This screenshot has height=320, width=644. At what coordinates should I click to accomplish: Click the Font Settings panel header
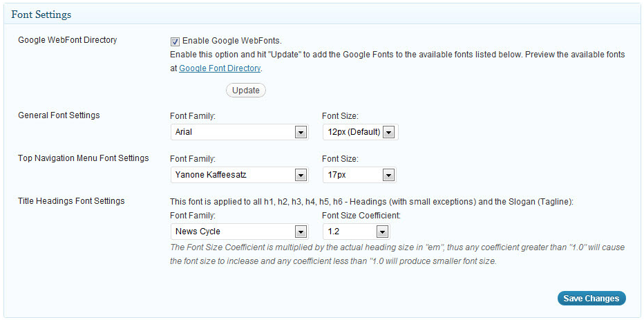(41, 15)
